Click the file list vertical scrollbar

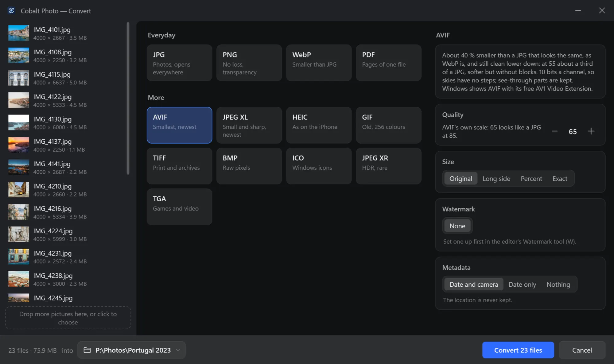[128, 98]
